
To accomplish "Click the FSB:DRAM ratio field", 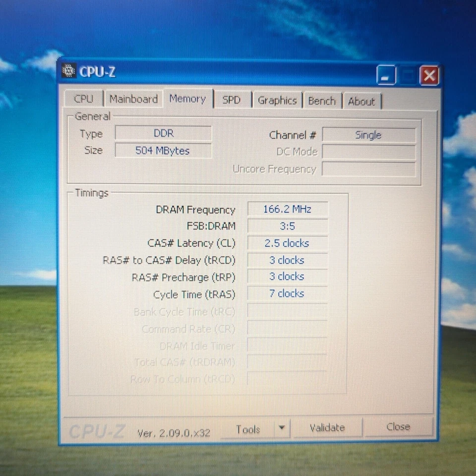I will tap(287, 226).
